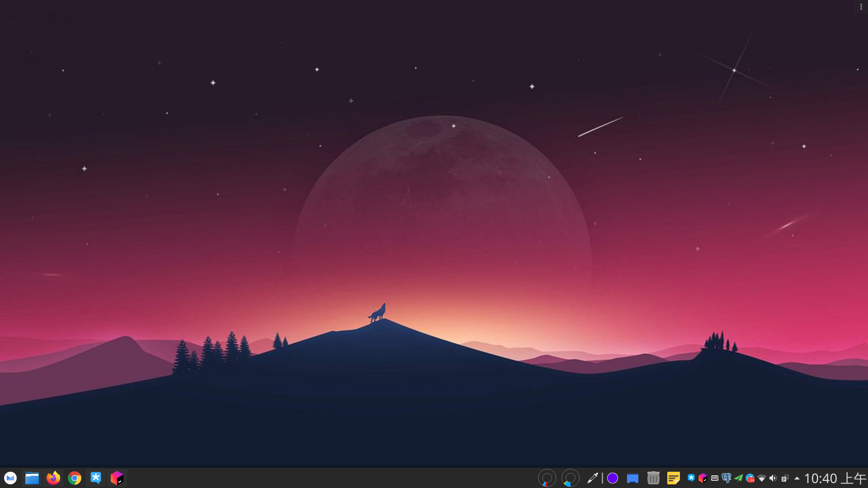Open the sticky notes widget
This screenshot has width=868, height=488.
(x=674, y=478)
